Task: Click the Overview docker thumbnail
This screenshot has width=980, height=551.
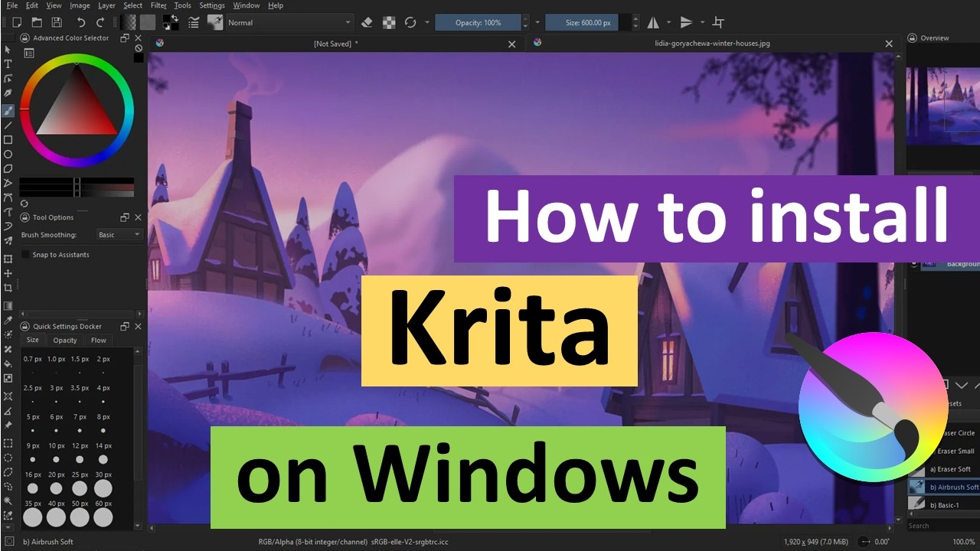Action: click(942, 106)
